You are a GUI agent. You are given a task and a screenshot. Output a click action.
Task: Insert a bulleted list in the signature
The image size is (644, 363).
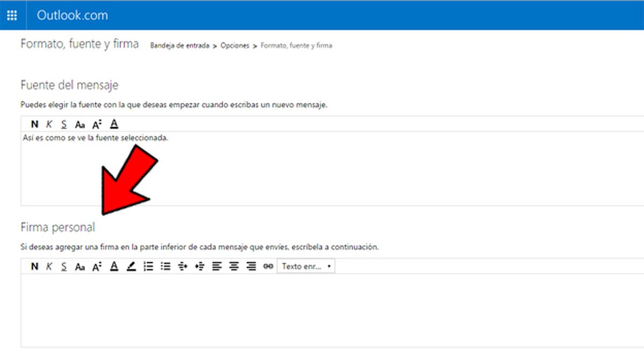(x=166, y=266)
